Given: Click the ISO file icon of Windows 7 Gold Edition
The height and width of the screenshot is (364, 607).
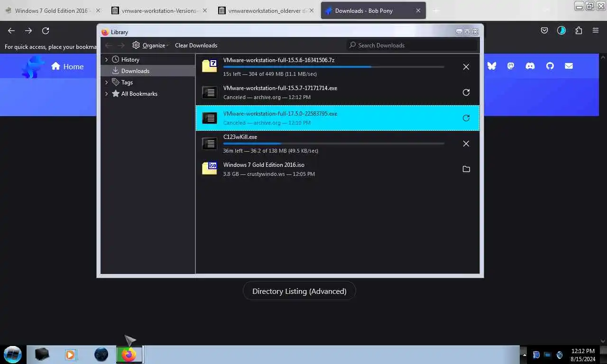Looking at the screenshot, I should (210, 168).
